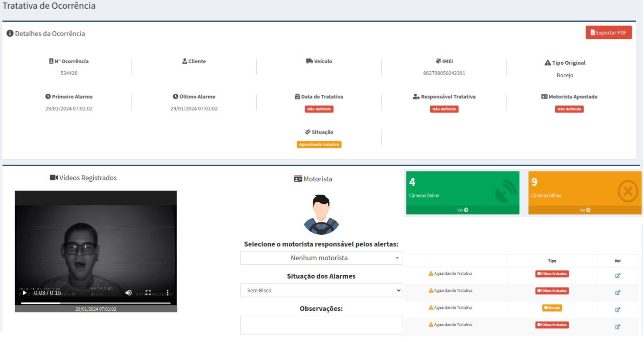Viewport: 644px width, 342px height.
Task: Click the Responsável Tratativa user icon
Action: 416,96
